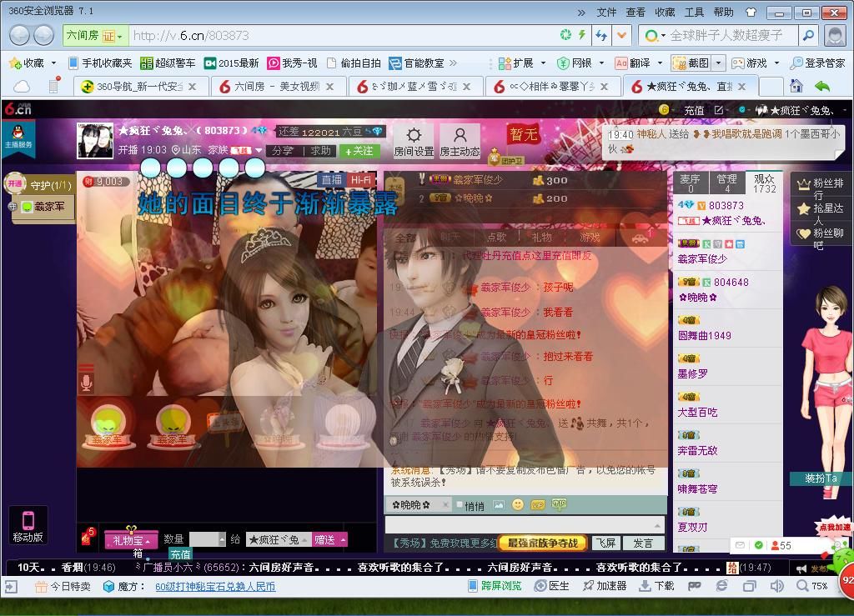Screen dimensions: 854x616
Task: Open the emoji smiley picker
Action: pyautogui.click(x=518, y=504)
